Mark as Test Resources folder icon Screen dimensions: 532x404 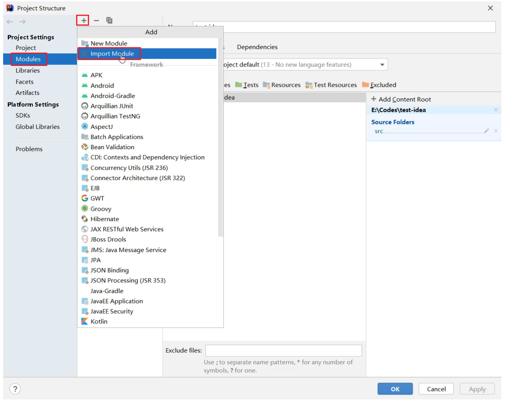(309, 85)
